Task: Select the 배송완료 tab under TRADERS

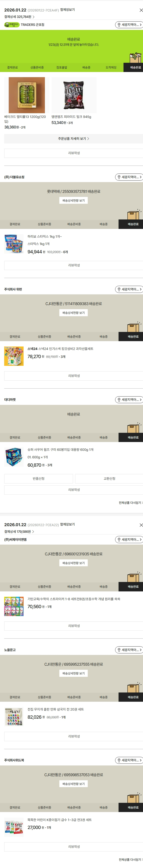Action: click(x=136, y=67)
